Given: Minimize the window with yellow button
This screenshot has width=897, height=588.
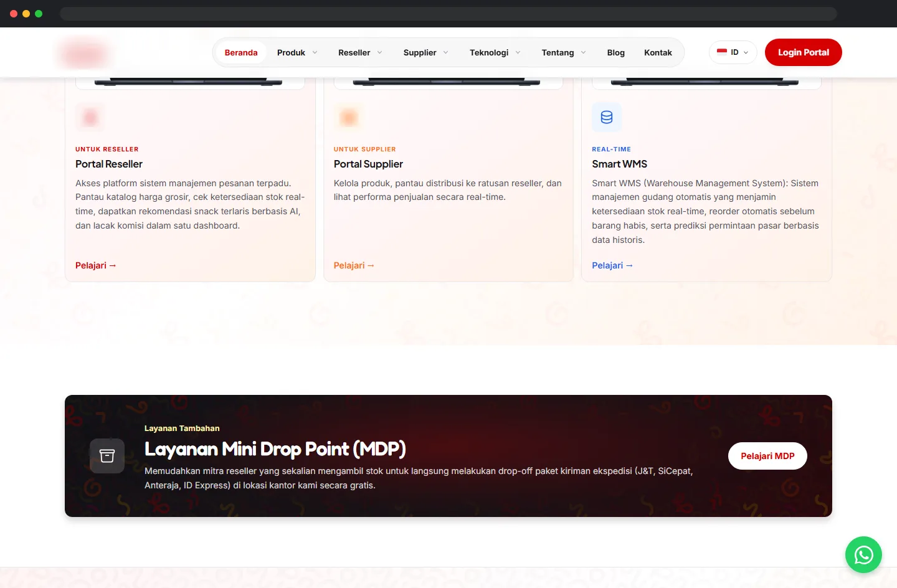Looking at the screenshot, I should 26,14.
